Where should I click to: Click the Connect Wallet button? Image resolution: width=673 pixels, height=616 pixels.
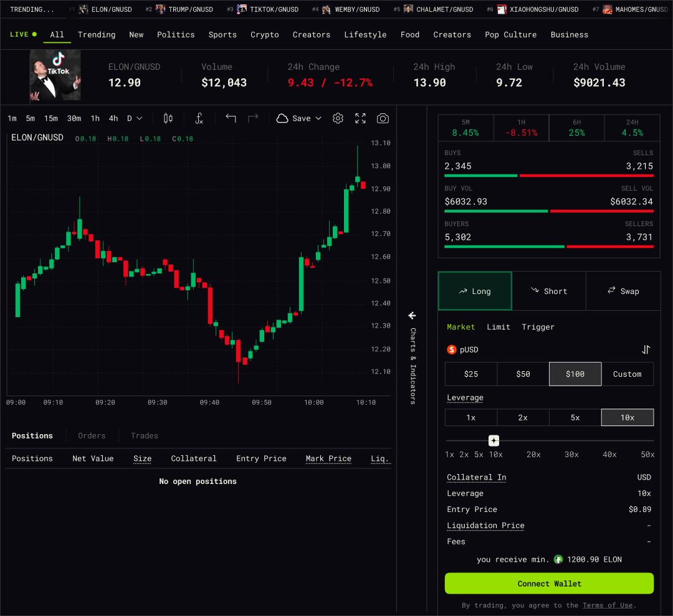pyautogui.click(x=550, y=584)
